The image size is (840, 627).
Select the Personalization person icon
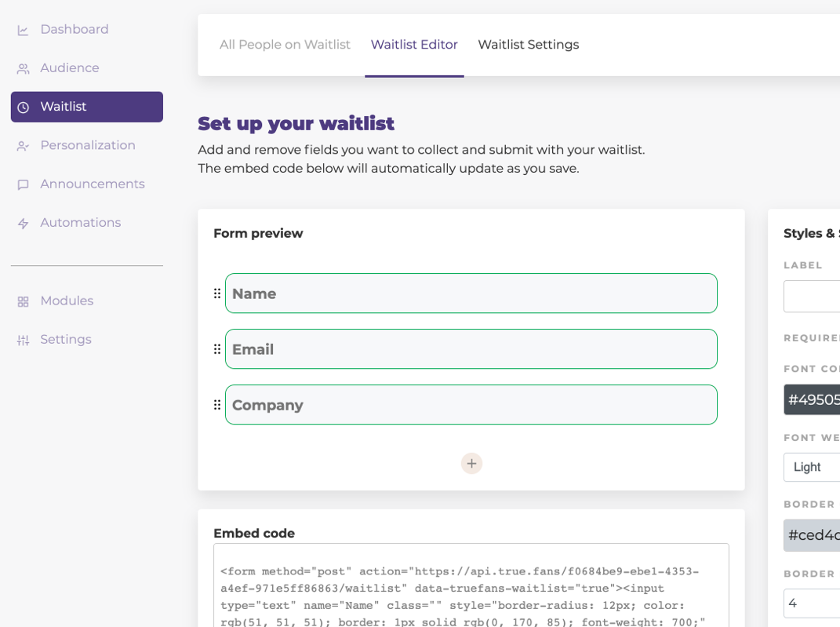(x=23, y=145)
